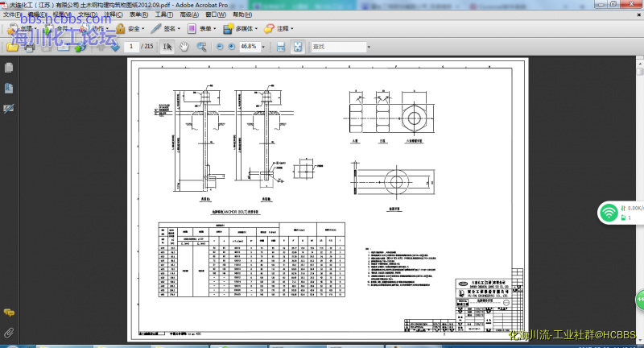Open the find options dropdown arrow
This screenshot has height=348, width=644.
(x=369, y=47)
